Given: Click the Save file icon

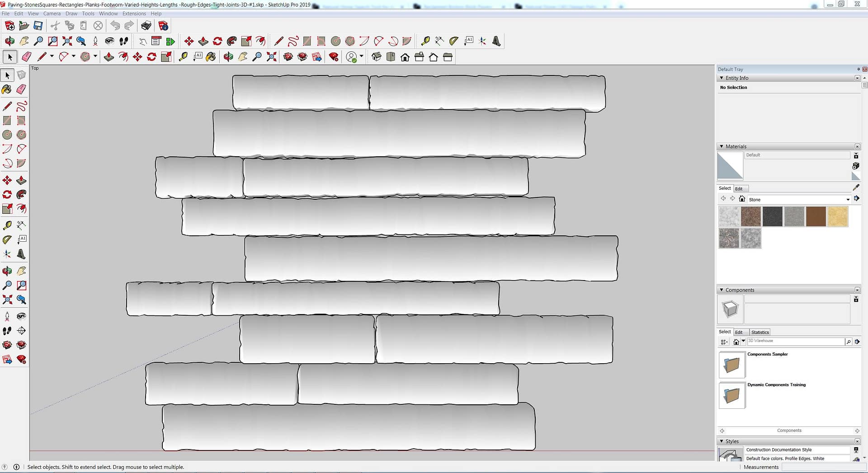Looking at the screenshot, I should [x=38, y=26].
